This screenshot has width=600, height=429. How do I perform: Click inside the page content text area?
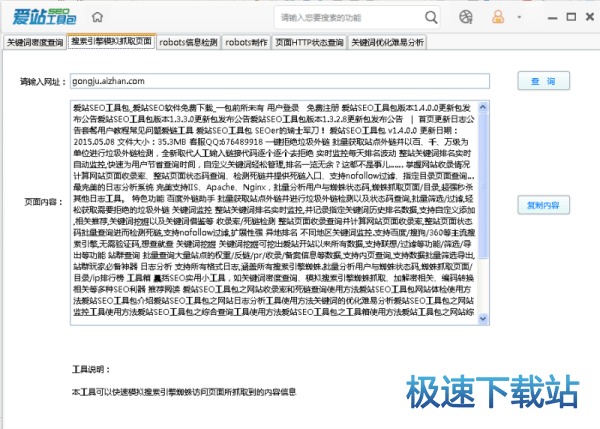click(x=275, y=213)
